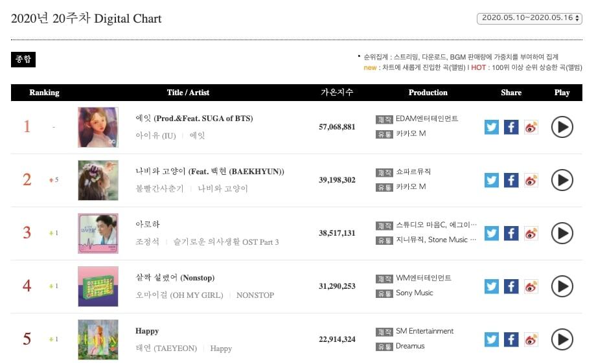Play the 나비와 고양이 track
Screen dimensions: 596x364
(562, 180)
